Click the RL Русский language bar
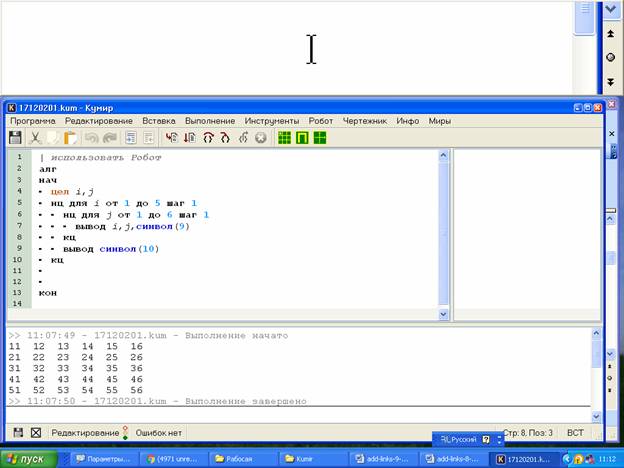This screenshot has height=468, width=624. pyautogui.click(x=458, y=439)
